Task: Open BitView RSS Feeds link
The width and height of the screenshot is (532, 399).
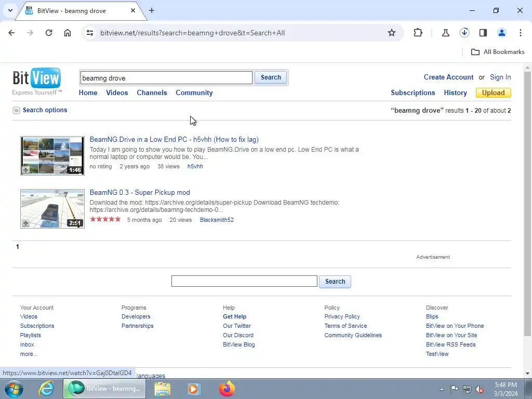Action: pos(450,344)
